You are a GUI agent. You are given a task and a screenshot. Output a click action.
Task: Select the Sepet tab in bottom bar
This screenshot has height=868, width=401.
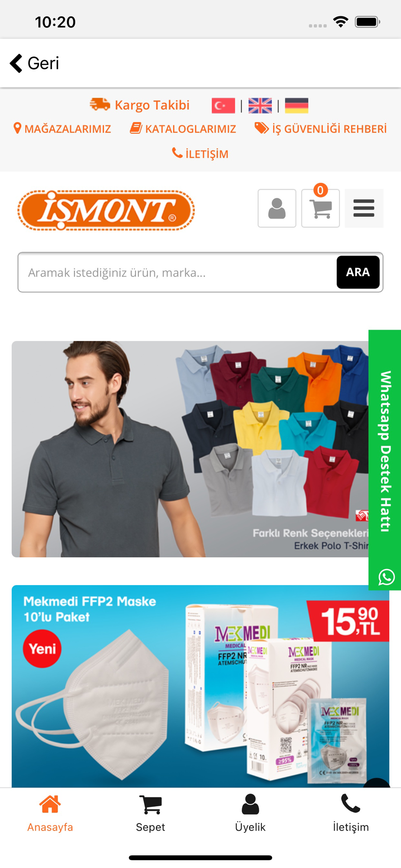[x=150, y=813]
